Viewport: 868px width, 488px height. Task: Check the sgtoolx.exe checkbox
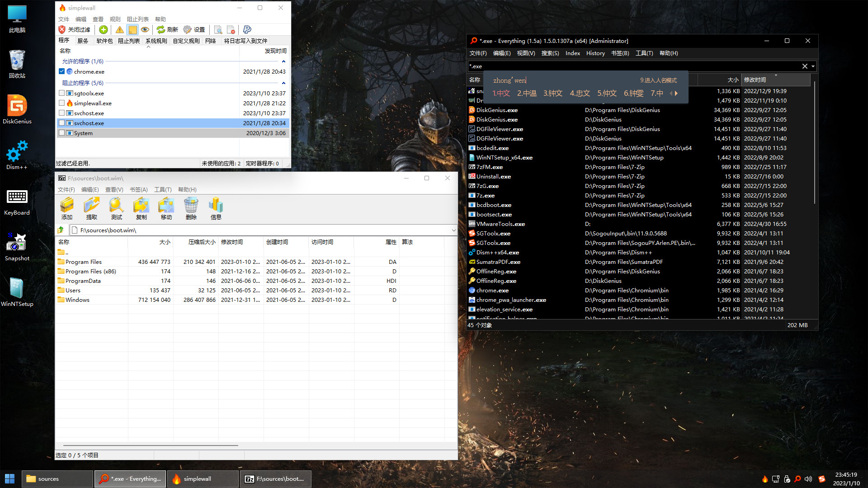(x=62, y=93)
